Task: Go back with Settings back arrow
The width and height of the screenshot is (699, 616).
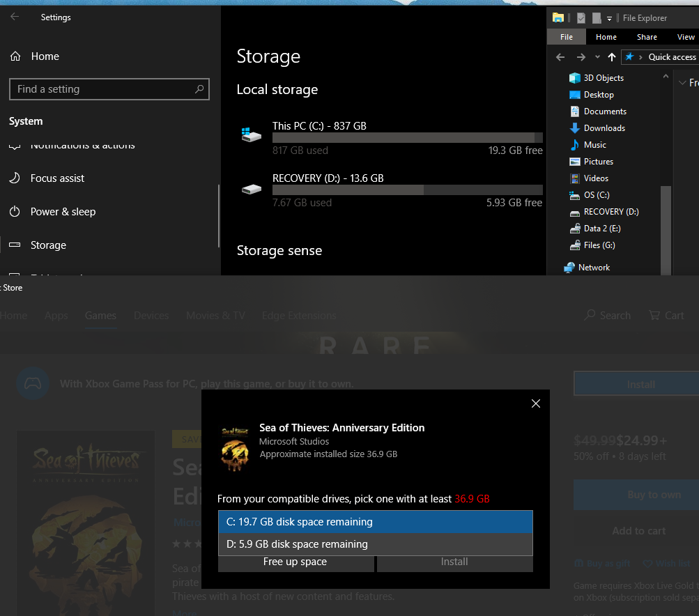Action: (15, 17)
